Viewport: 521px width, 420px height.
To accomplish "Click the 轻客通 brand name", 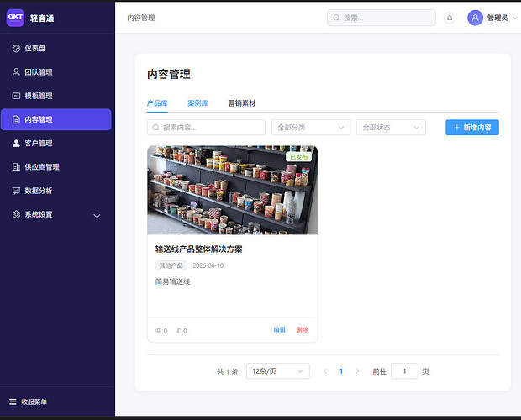I will click(x=42, y=18).
